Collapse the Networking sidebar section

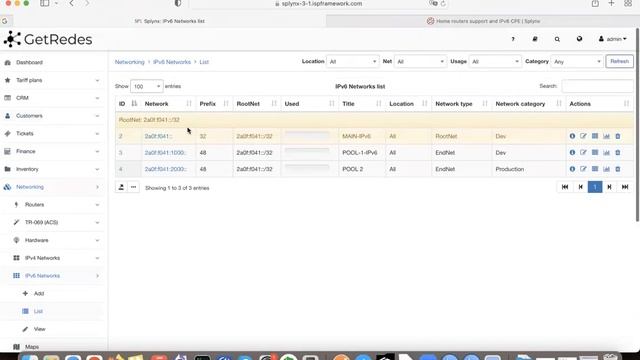point(52,187)
